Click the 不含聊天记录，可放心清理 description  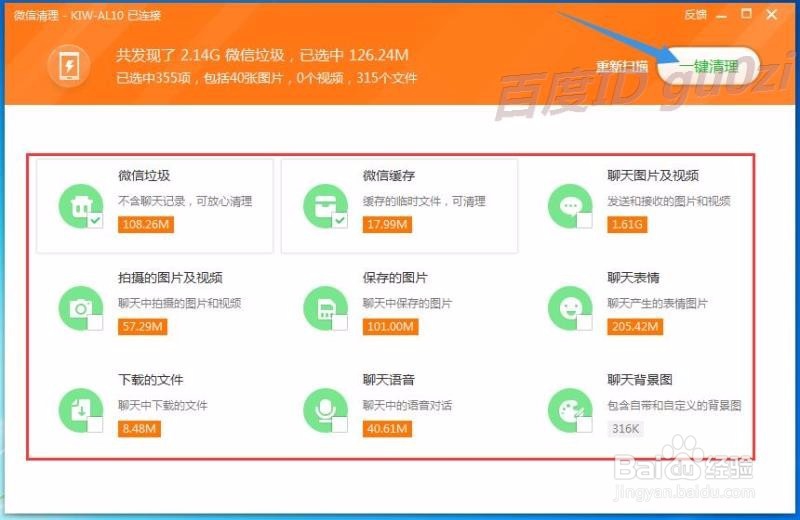click(185, 202)
